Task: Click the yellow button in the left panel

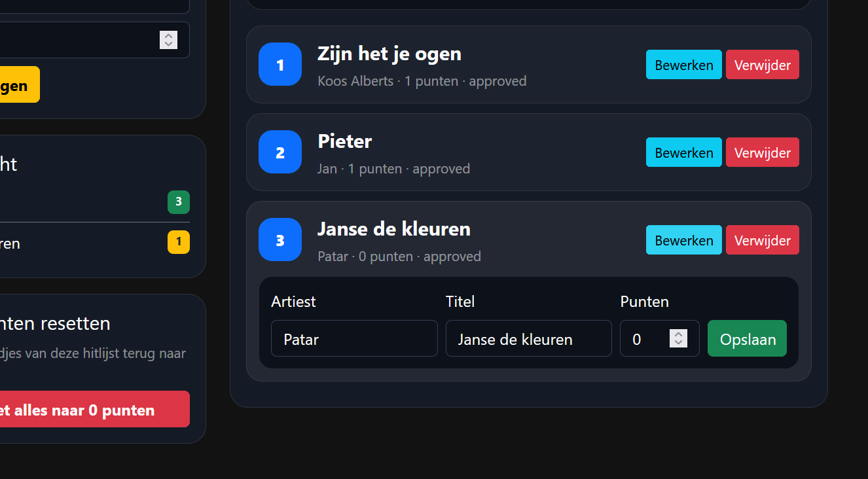Action: click(x=20, y=84)
